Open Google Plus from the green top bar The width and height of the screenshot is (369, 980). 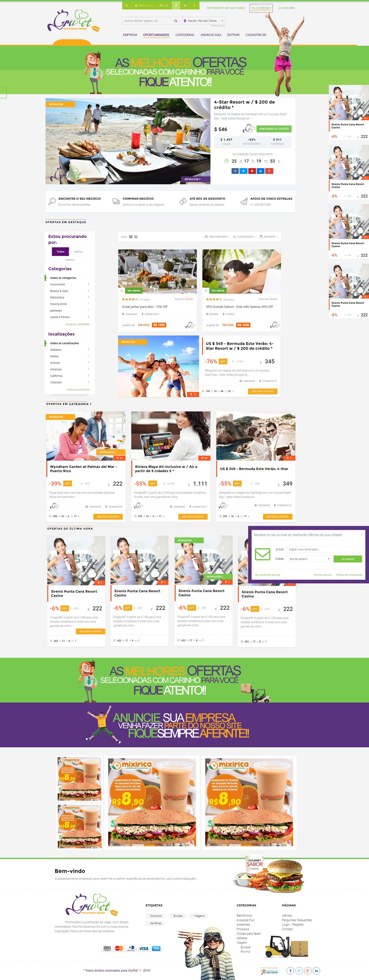coord(194,6)
